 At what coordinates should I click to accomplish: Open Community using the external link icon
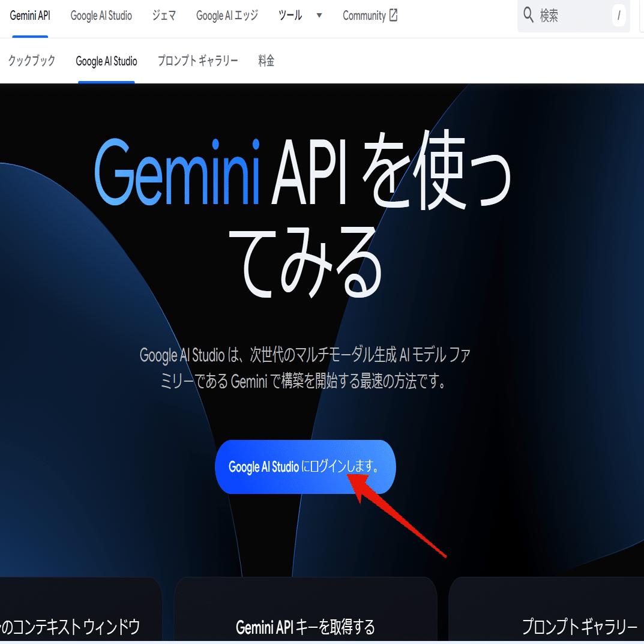tap(394, 15)
